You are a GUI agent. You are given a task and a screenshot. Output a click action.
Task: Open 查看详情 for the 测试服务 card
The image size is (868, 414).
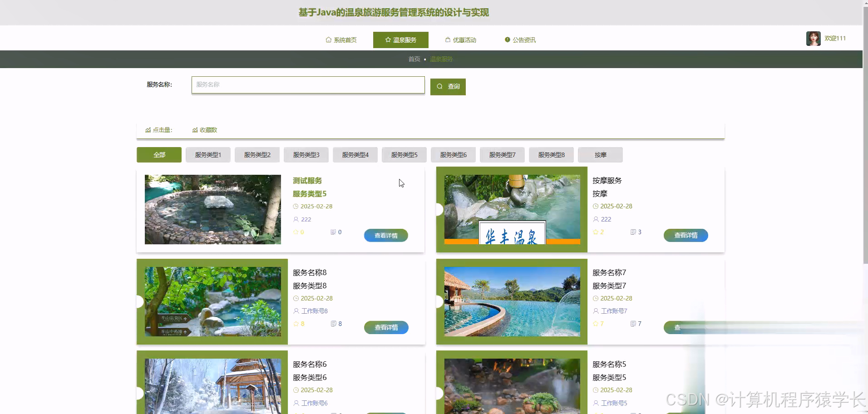386,236
